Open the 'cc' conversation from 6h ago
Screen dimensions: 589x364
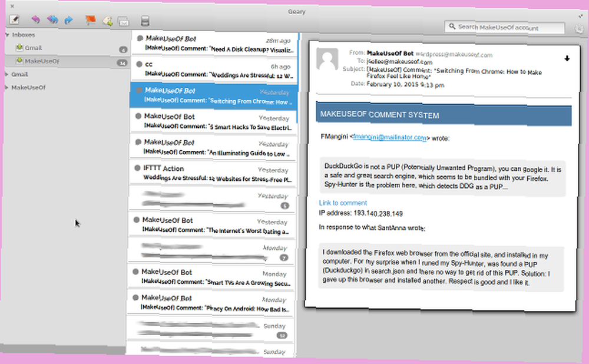(x=214, y=70)
